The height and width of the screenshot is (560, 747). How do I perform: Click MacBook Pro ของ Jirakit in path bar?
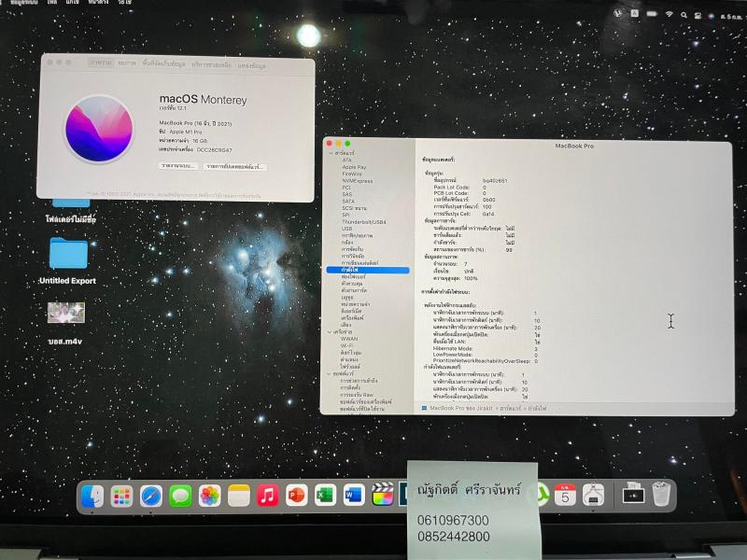coord(460,408)
